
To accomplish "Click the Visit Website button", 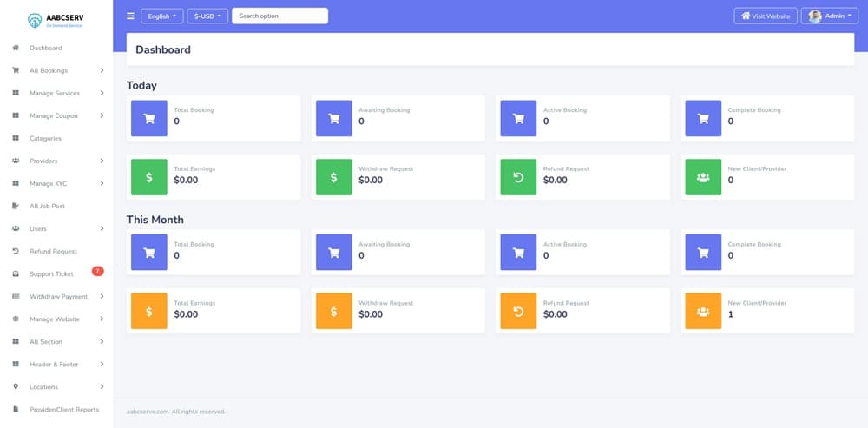I will point(765,16).
